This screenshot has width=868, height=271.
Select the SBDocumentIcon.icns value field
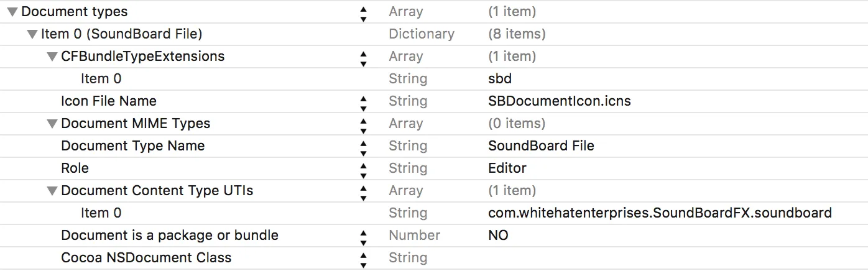(x=560, y=101)
